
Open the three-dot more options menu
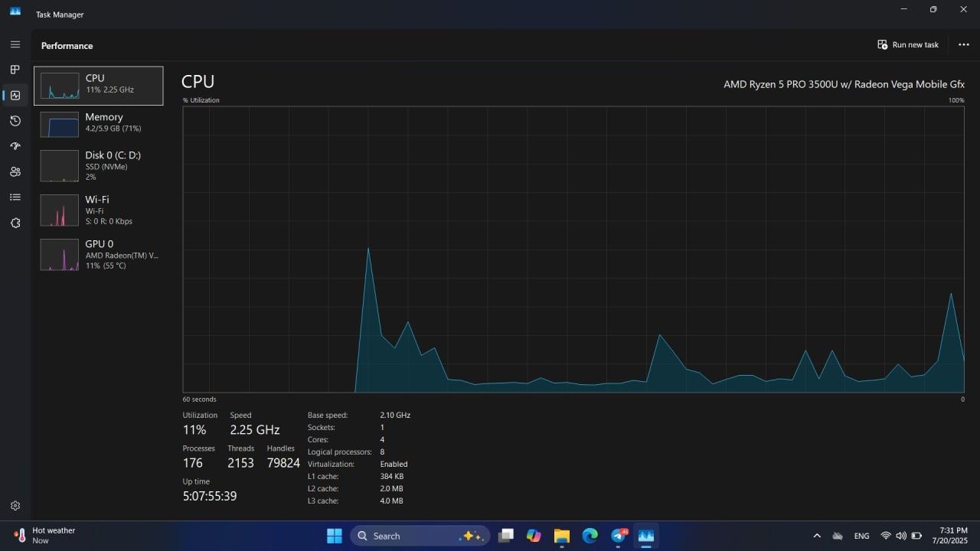[964, 44]
